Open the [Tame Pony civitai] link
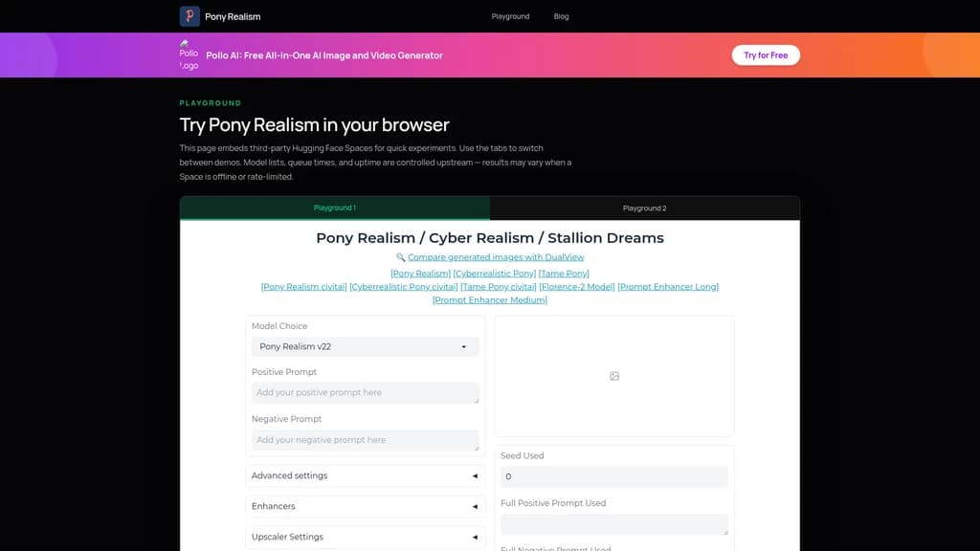Viewport: 980px width, 551px height. (x=498, y=287)
